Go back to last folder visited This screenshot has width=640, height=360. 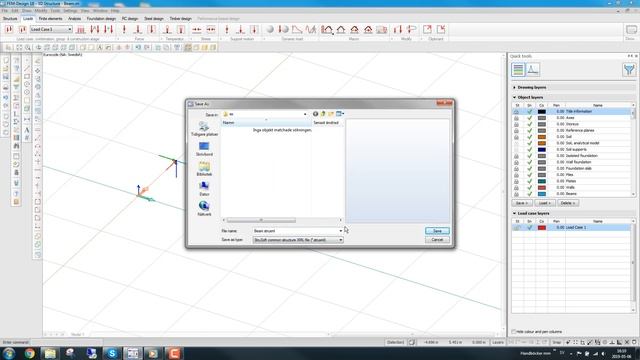(316, 114)
